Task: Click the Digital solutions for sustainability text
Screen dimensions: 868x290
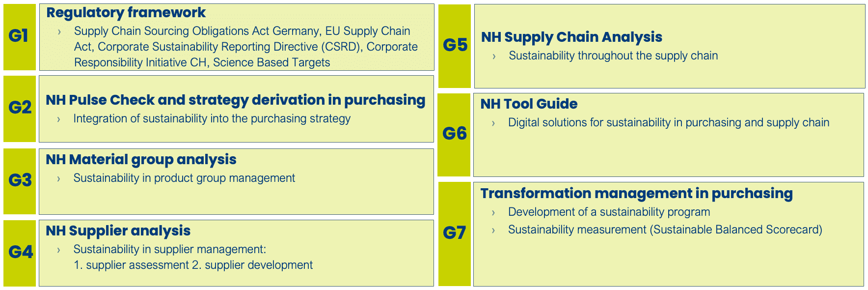Action: pos(668,123)
